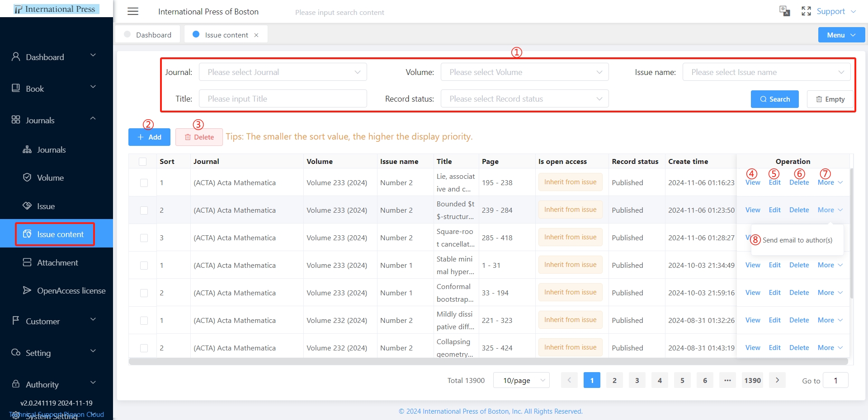Expand the Customer sidebar section
The height and width of the screenshot is (420, 868).
pyautogui.click(x=57, y=321)
